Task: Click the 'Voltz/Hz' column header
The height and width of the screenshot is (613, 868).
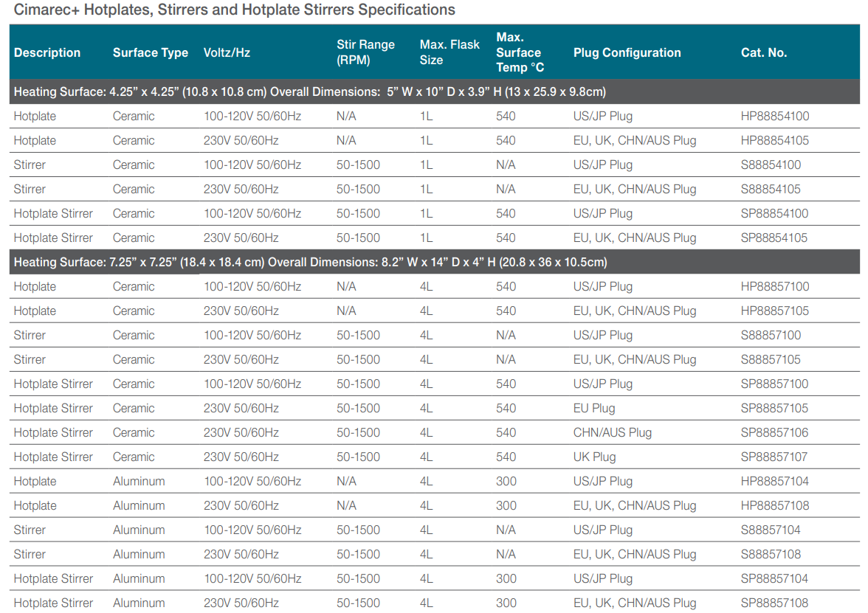Action: [x=227, y=52]
